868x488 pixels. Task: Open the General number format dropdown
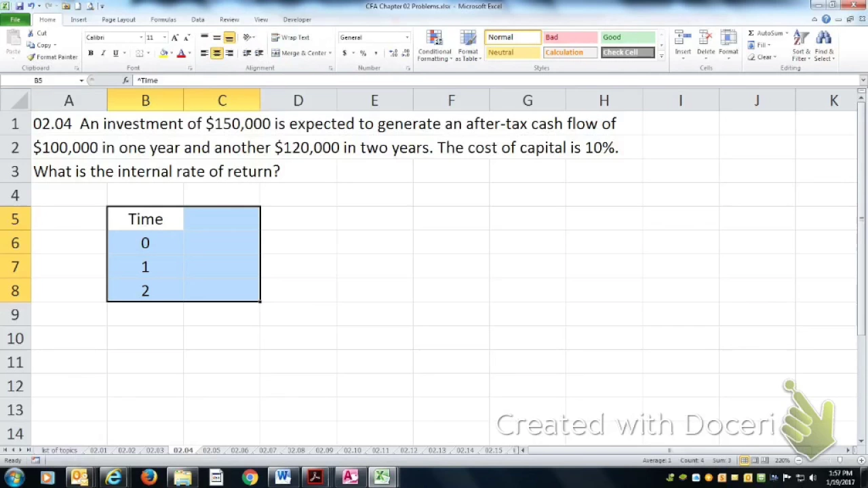click(407, 37)
